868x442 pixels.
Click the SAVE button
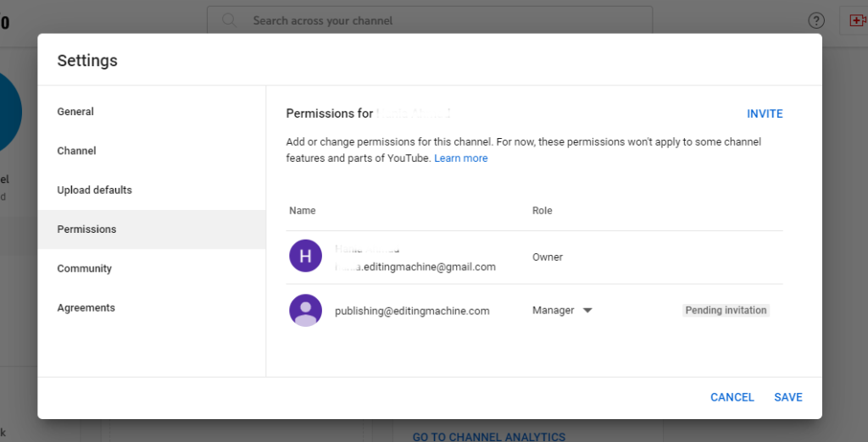coord(788,397)
